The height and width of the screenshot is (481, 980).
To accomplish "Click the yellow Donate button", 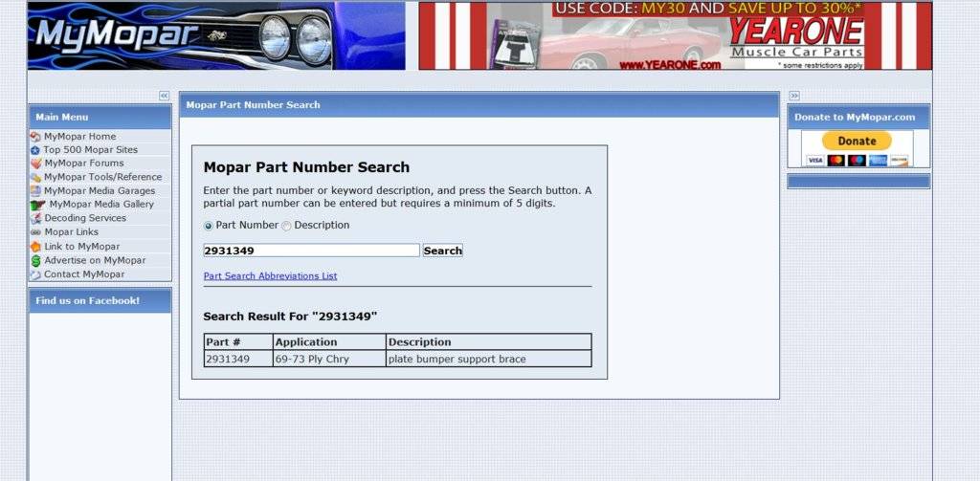I will click(x=857, y=141).
